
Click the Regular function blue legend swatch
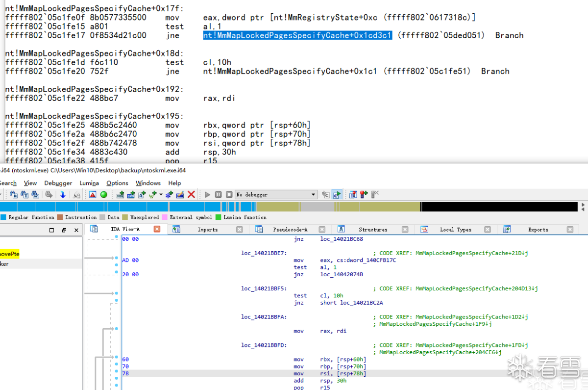[x=3, y=217]
